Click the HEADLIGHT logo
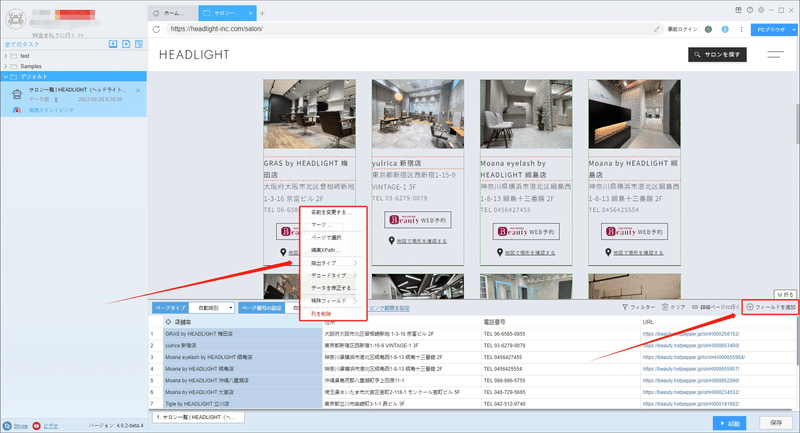The image size is (800, 433). (194, 55)
